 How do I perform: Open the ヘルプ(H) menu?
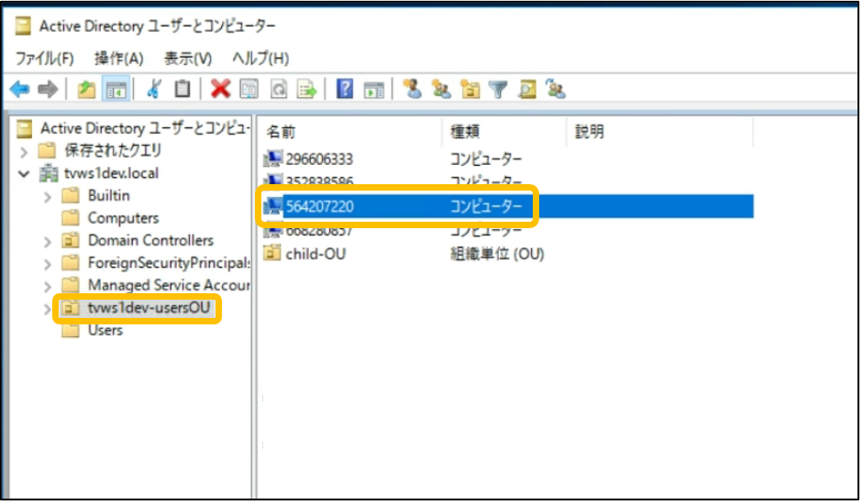pyautogui.click(x=260, y=59)
